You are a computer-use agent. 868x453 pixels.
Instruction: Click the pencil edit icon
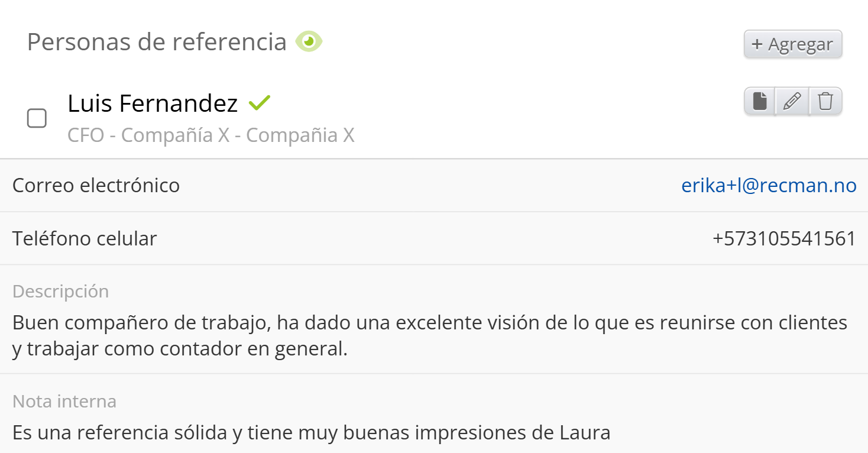coord(792,102)
